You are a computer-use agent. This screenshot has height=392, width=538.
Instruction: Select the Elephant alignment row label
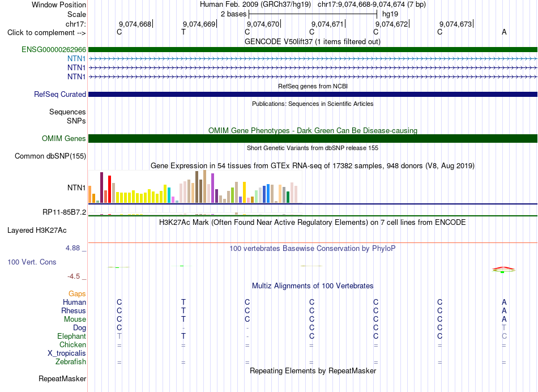pyautogui.click(x=71, y=336)
